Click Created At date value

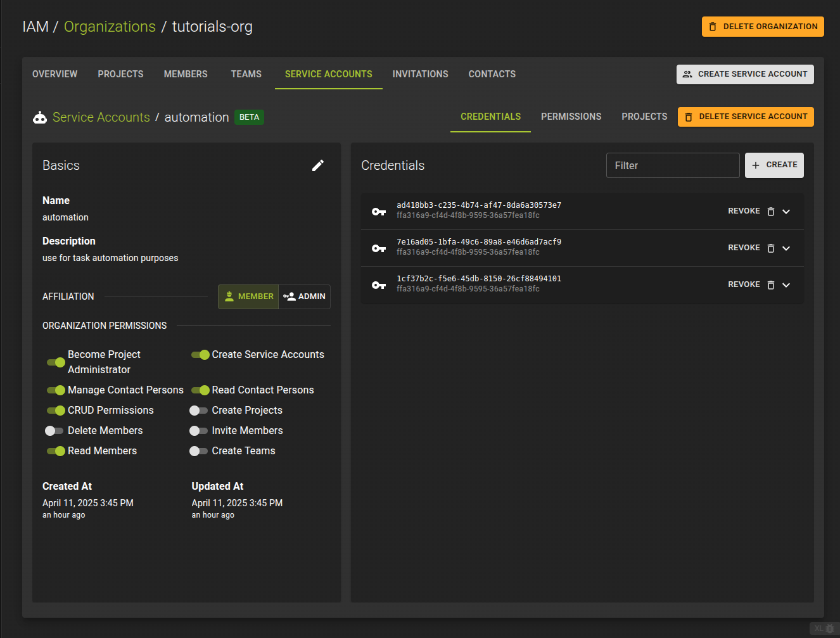click(x=88, y=503)
